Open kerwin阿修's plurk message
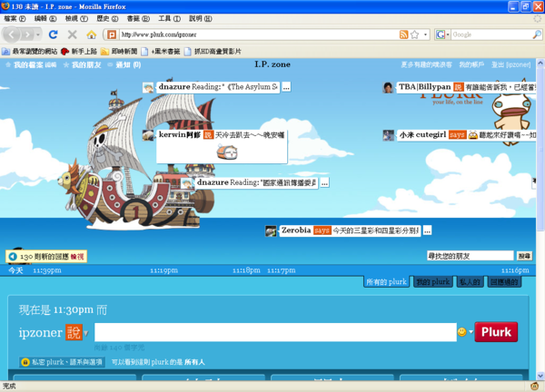Image resolution: width=545 pixels, height=392 pixels. 222,147
